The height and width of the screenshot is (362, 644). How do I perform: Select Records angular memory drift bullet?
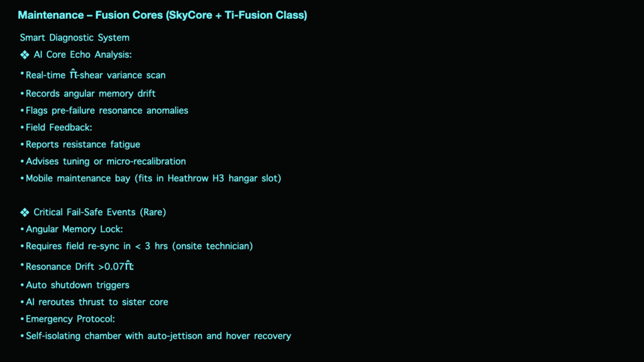(x=91, y=94)
